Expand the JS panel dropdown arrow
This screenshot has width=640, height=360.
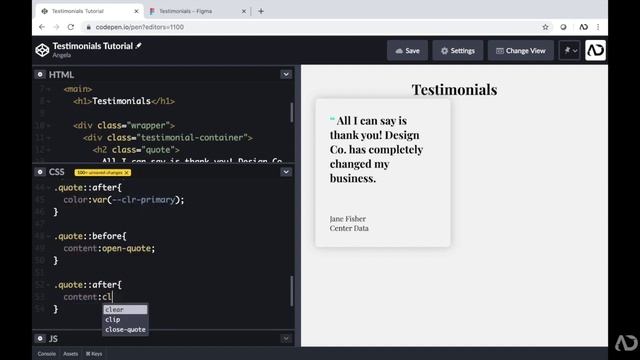(286, 338)
